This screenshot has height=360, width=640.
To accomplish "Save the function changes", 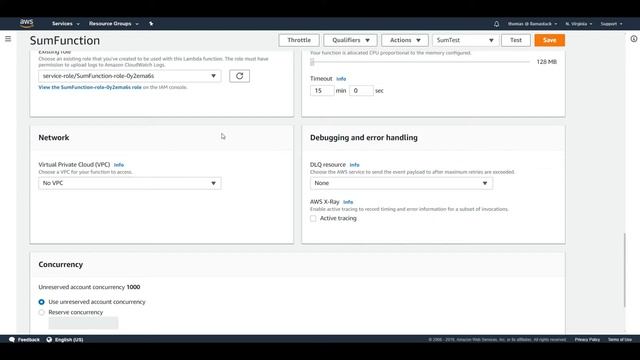I will pos(549,40).
